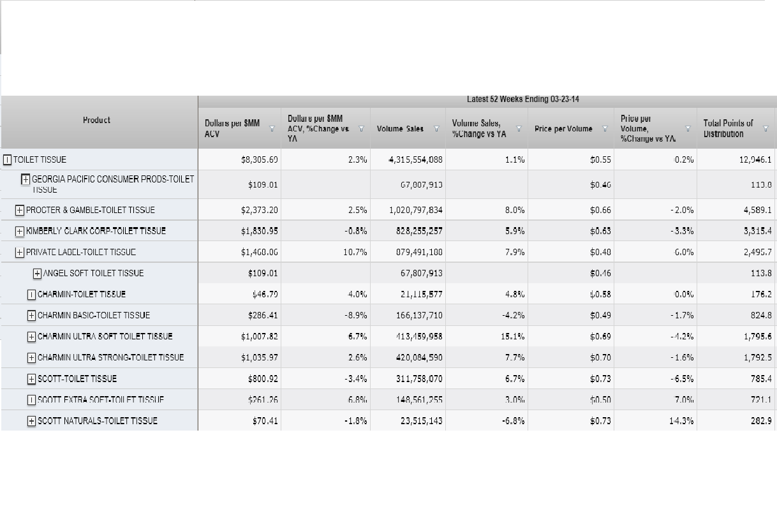Click the Volume Sales column filter icon
This screenshot has height=532, width=777.
point(437,128)
